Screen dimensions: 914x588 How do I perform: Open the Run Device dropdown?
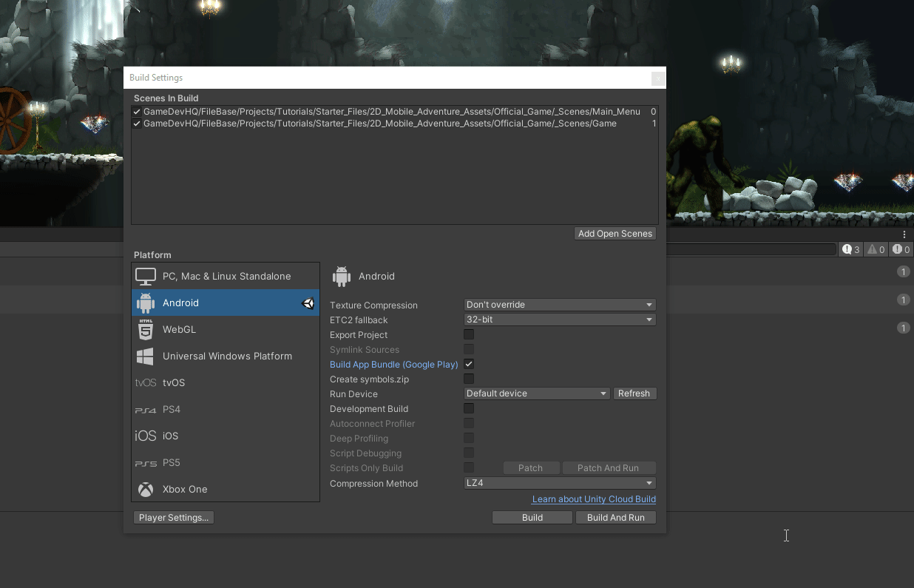pos(537,393)
